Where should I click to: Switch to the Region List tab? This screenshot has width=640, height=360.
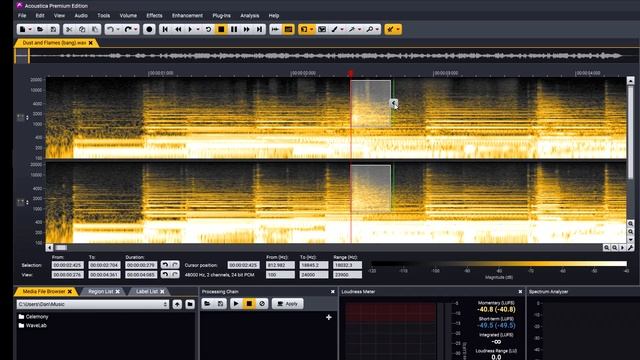[x=100, y=291]
